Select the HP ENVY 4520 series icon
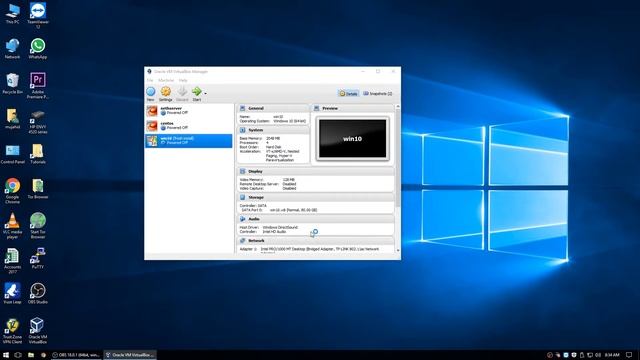 point(38,121)
